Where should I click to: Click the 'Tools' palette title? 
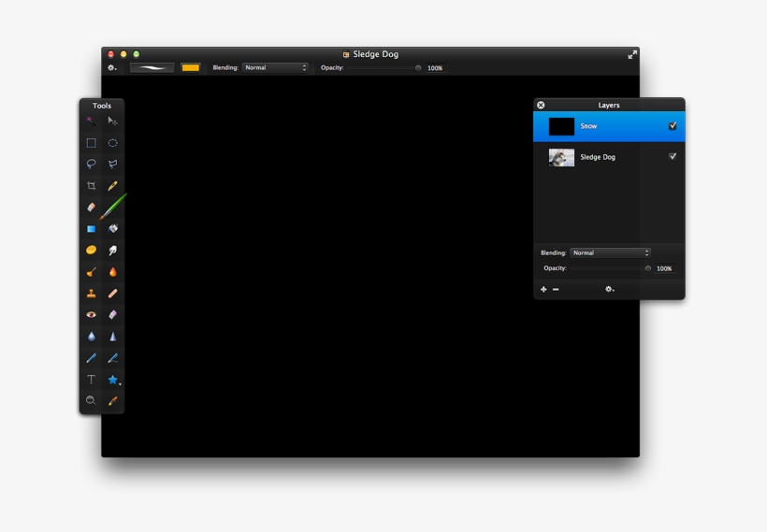(x=102, y=106)
